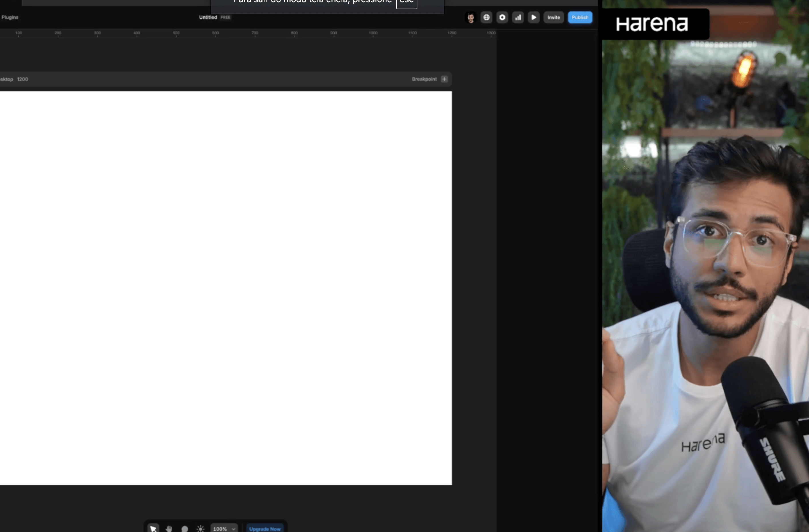This screenshot has height=532, width=809.
Task: Open the 100% zoom dropdown
Action: pos(224,529)
